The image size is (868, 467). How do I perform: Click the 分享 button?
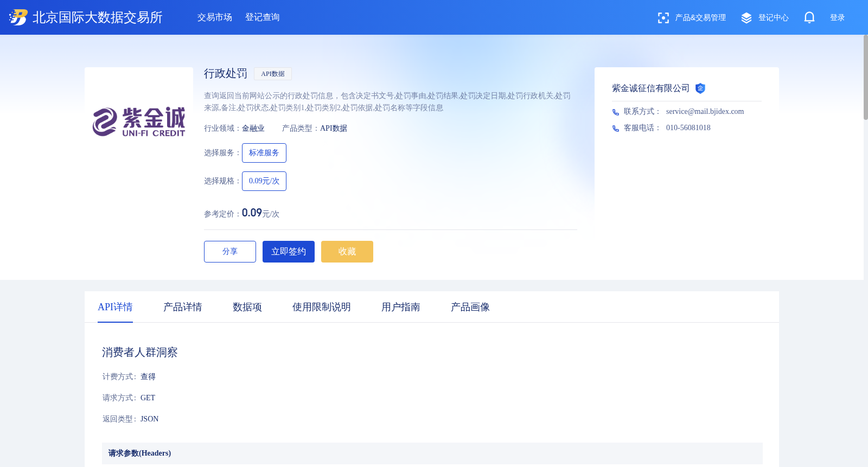230,252
